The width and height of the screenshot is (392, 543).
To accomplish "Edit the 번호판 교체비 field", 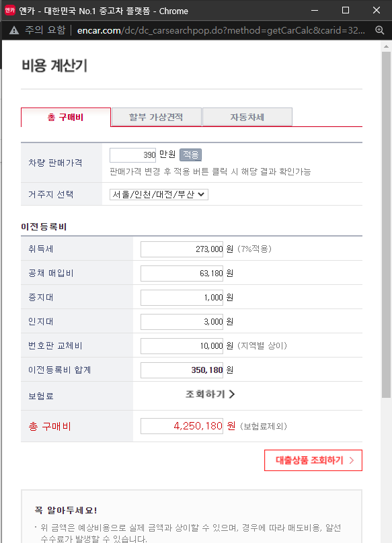I will [181, 345].
